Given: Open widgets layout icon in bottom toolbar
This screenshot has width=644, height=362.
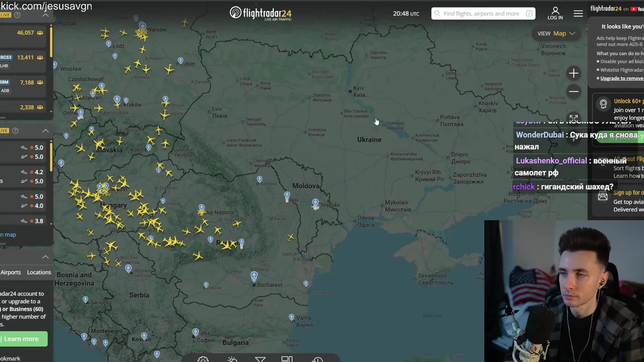Looking at the screenshot, I should 287,359.
